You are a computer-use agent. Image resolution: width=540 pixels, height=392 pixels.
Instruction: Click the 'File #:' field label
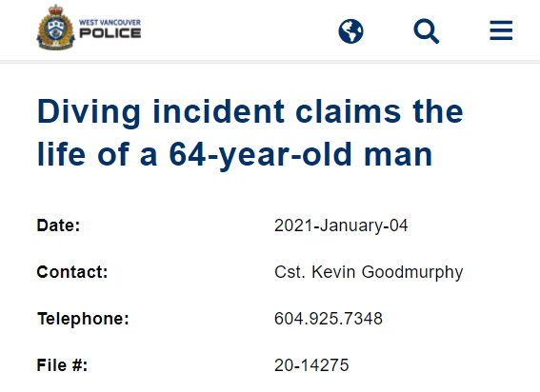click(x=62, y=365)
